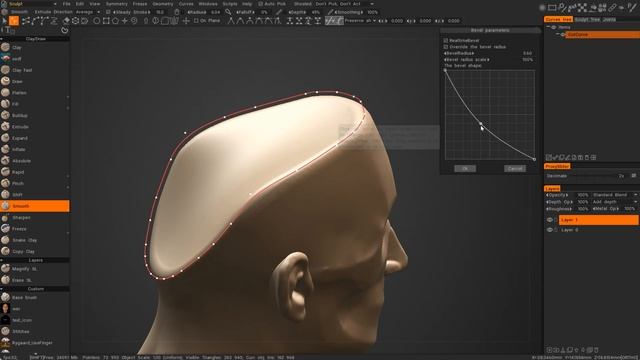Open the Shaded view mode dropdown
The height and width of the screenshot is (360, 640).
[302, 4]
